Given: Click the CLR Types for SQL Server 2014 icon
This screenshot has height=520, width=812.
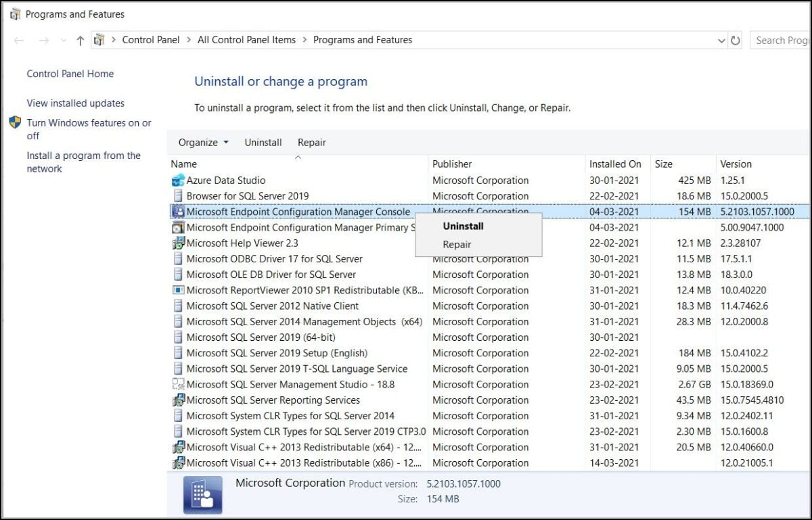Looking at the screenshot, I should (178, 416).
